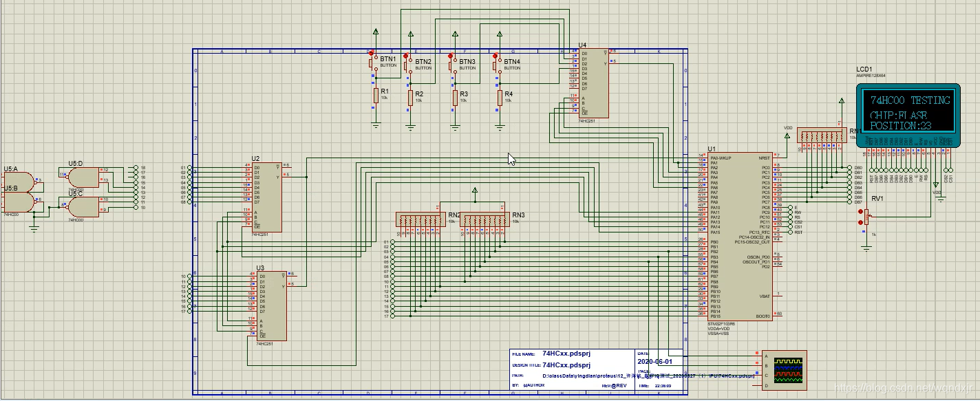The height and width of the screenshot is (401, 980).
Task: Click the DB0 terminal right of U1
Action: point(849,168)
